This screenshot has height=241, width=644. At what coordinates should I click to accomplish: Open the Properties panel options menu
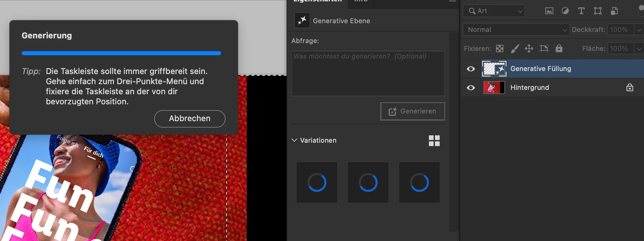point(452,1)
